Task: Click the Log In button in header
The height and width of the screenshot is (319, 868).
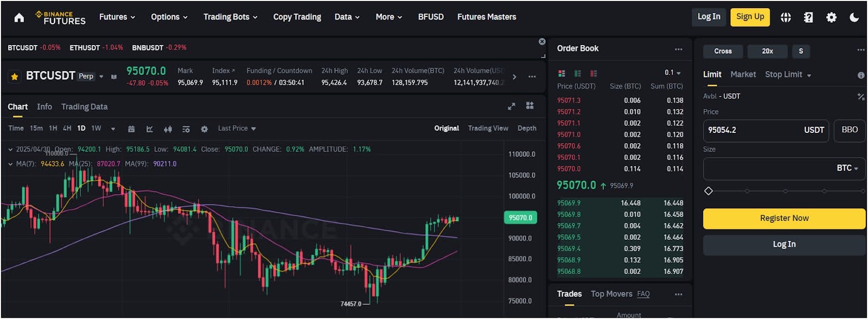Action: point(709,17)
